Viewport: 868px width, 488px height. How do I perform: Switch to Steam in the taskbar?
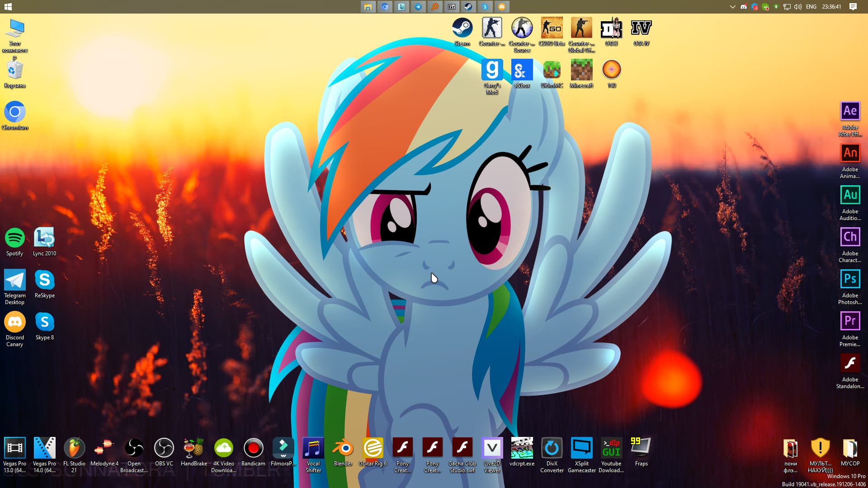pos(468,7)
